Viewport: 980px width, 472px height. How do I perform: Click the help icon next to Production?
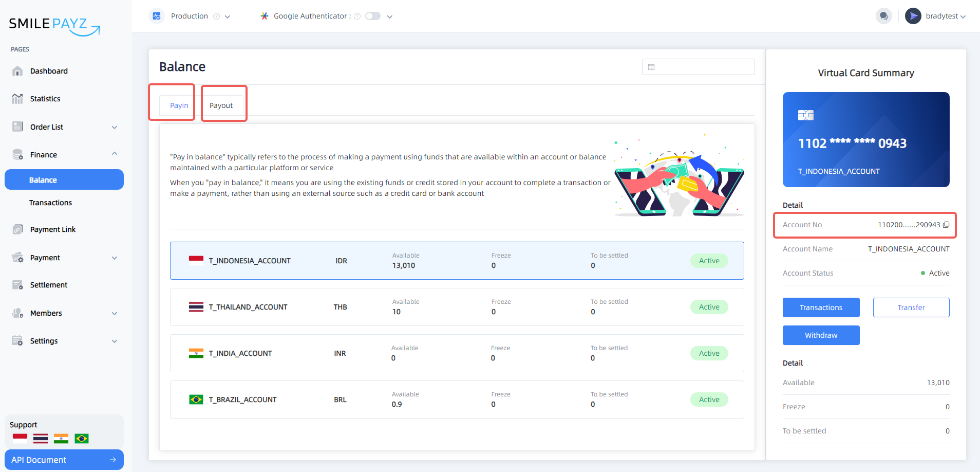(216, 16)
